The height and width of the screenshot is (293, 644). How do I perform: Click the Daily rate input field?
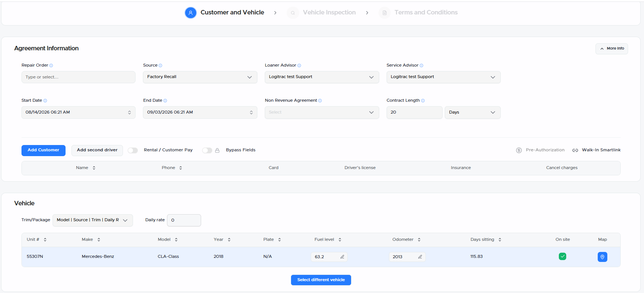tap(184, 220)
